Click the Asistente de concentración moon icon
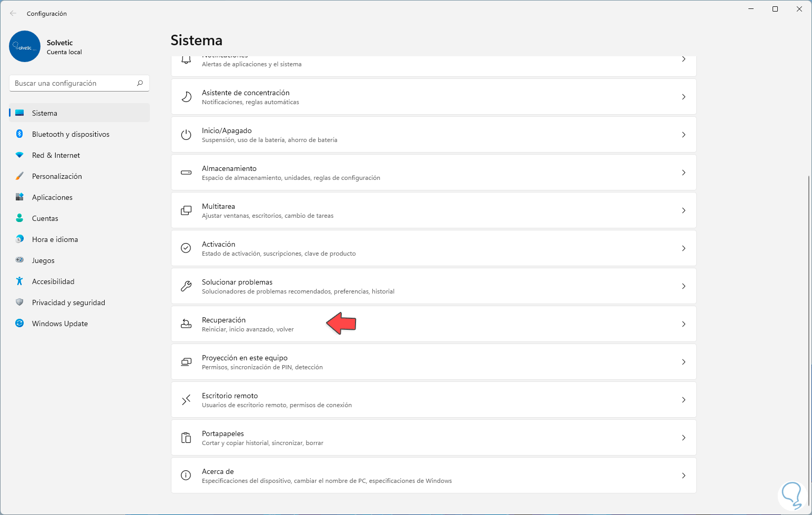 point(186,97)
